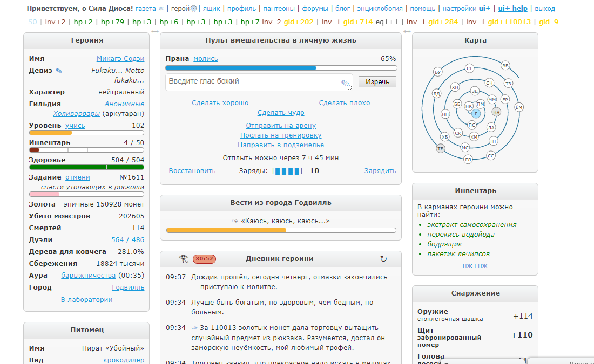Click the pointing hand icon in diary entry
Image resolution: width=594 pixels, height=364 pixels.
194,327
